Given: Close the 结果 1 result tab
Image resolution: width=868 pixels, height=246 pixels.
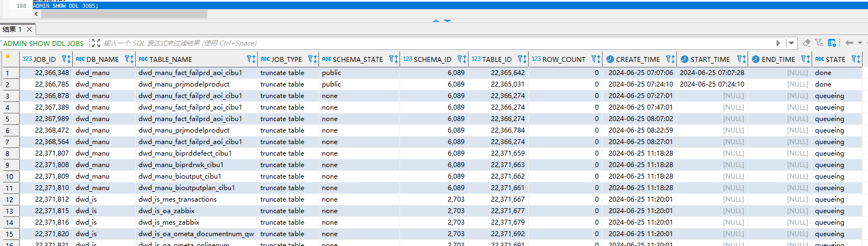Looking at the screenshot, I should 30,29.
